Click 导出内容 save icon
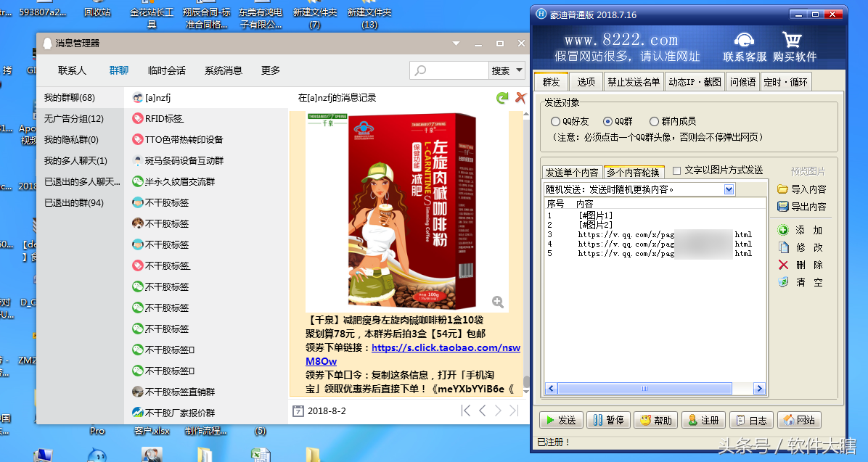Viewport: 868px width, 462px height. pyautogui.click(x=783, y=207)
